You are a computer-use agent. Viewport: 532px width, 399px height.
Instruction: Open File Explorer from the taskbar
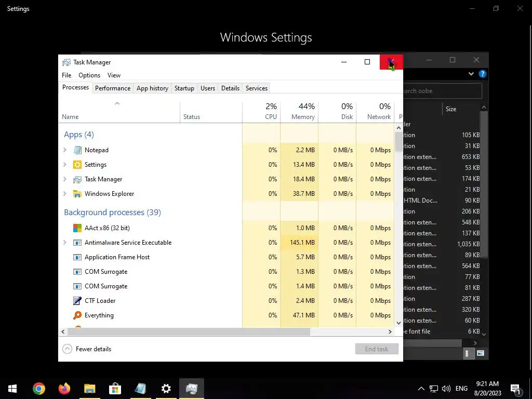89,389
